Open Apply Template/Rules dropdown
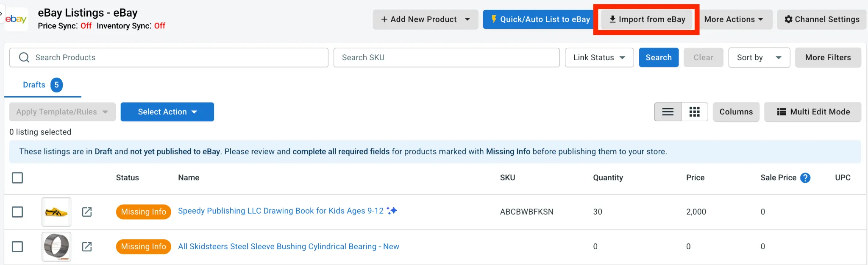This screenshot has height=265, width=868. tap(62, 112)
